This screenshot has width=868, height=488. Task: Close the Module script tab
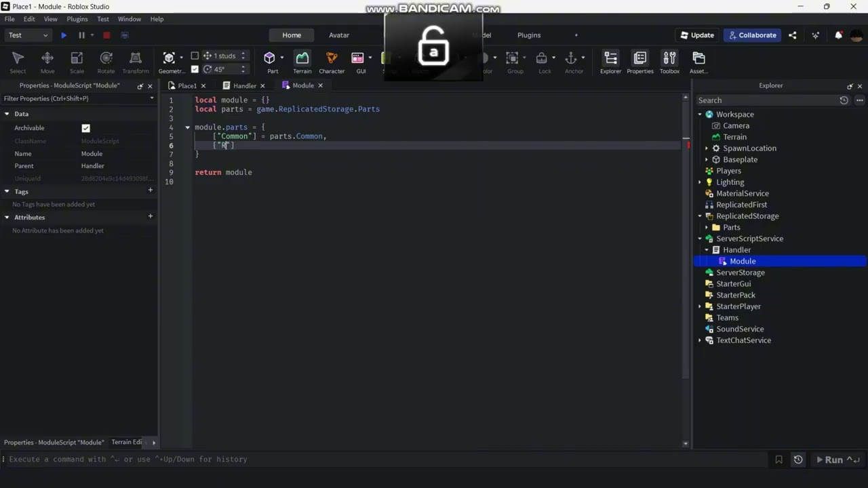[x=320, y=85]
